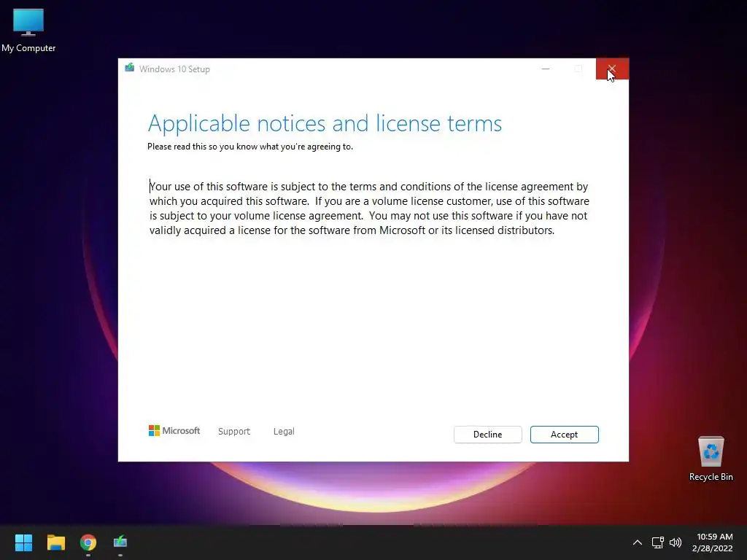747x560 pixels.
Task: Open the volume tray icon
Action: click(675, 542)
